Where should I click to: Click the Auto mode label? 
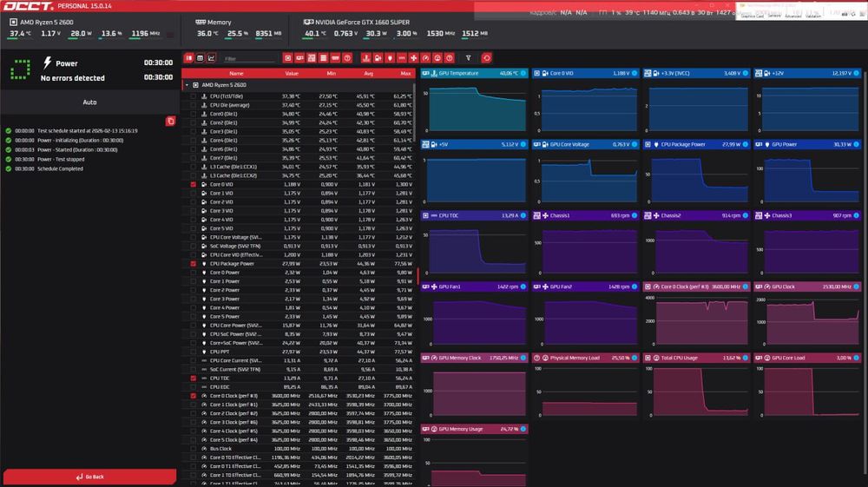click(89, 102)
